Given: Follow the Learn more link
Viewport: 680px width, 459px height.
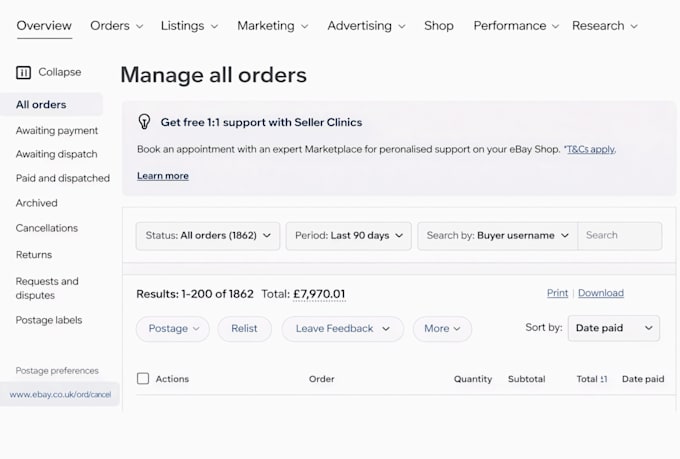Looking at the screenshot, I should click(163, 176).
